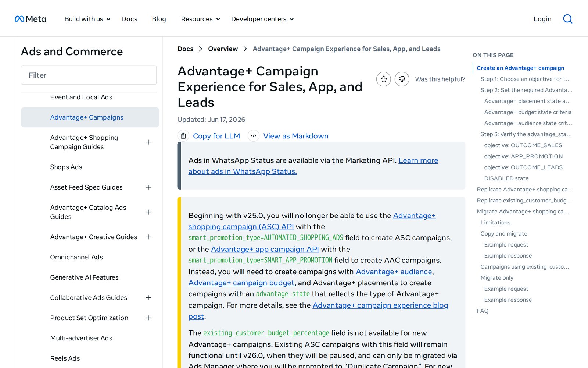Click the thumbs up helpful icon
The image size is (588, 368).
click(x=383, y=79)
